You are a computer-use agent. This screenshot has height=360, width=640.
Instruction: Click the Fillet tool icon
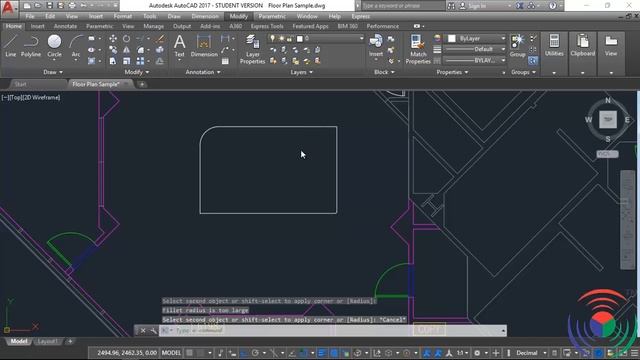click(x=140, y=50)
